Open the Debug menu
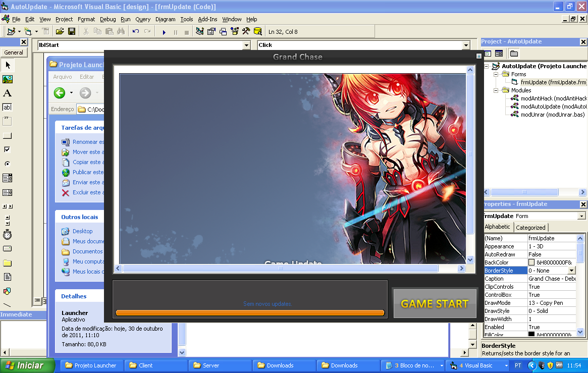This screenshot has height=373, width=588. pos(108,19)
